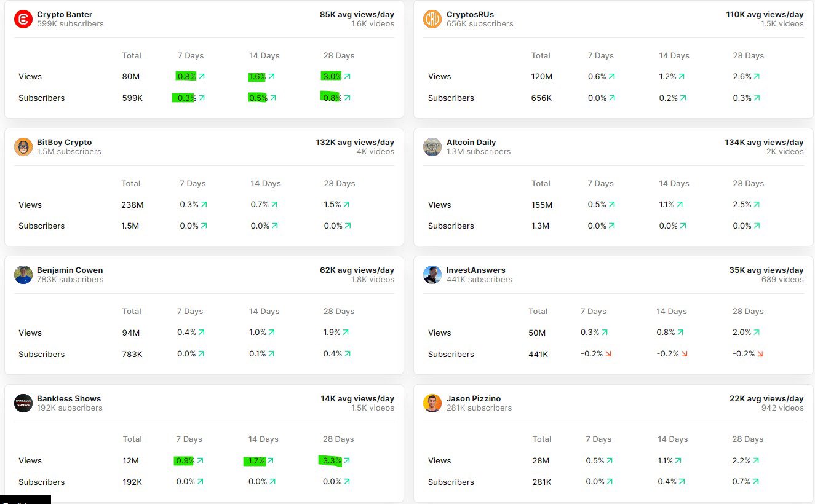This screenshot has width=815, height=504.
Task: Click Benjamin Cowen total views 94M
Action: (131, 333)
